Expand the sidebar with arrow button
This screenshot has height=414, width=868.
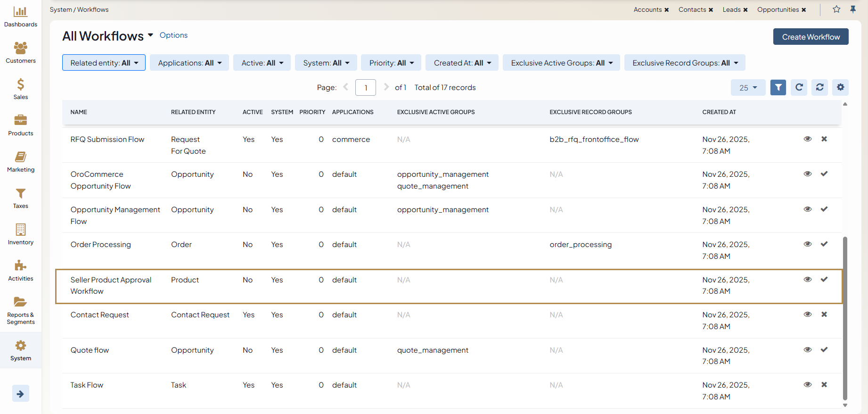point(20,394)
